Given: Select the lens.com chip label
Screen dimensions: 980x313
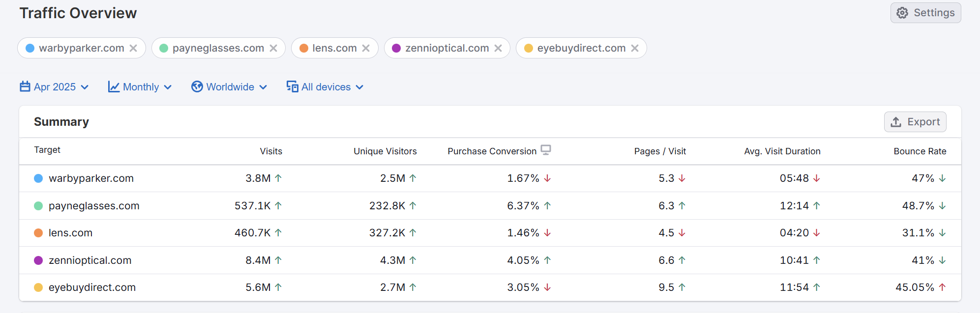Looking at the screenshot, I should [x=334, y=48].
